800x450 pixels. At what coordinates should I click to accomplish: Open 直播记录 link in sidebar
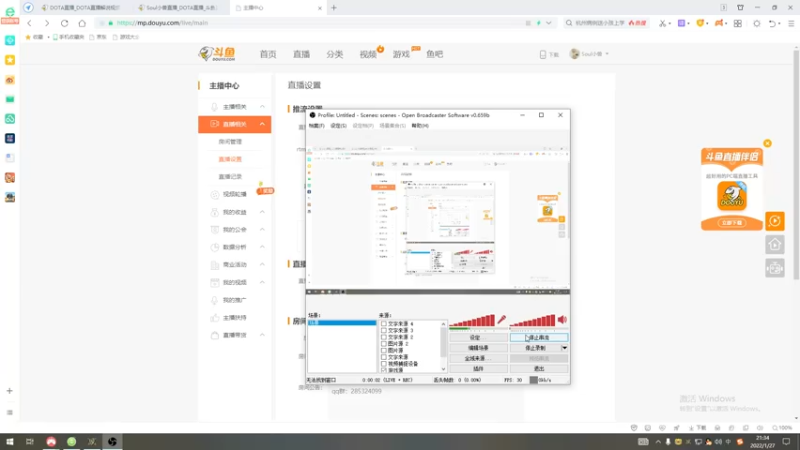tap(230, 177)
